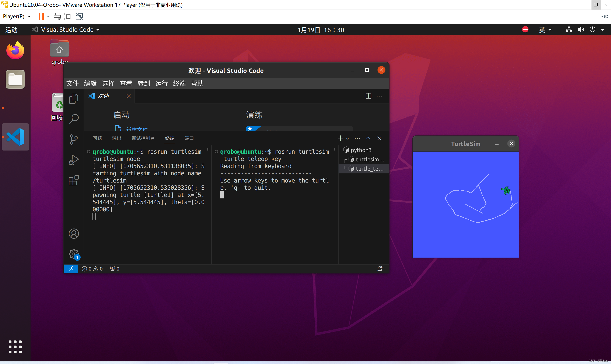Screen dimensions: 611x364
Task: Close the terminal panel
Action: point(379,138)
